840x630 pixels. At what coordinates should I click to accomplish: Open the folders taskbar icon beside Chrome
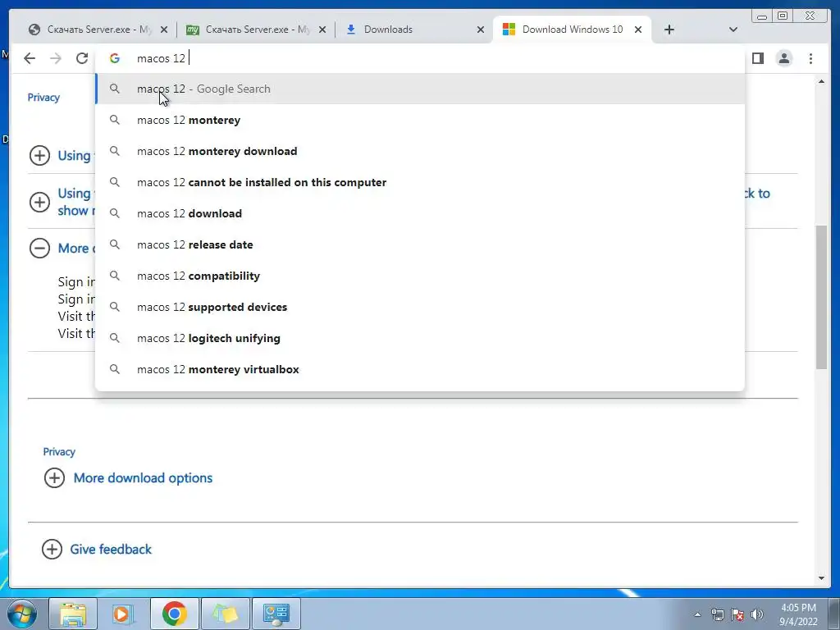click(225, 614)
